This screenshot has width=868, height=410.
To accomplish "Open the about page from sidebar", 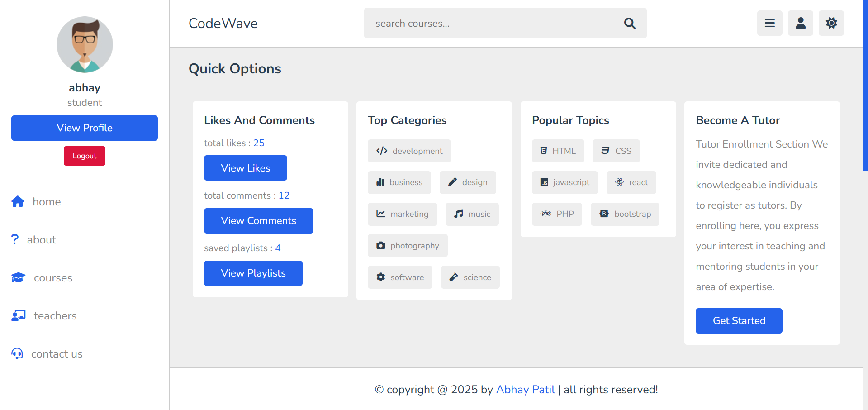I will (x=42, y=240).
